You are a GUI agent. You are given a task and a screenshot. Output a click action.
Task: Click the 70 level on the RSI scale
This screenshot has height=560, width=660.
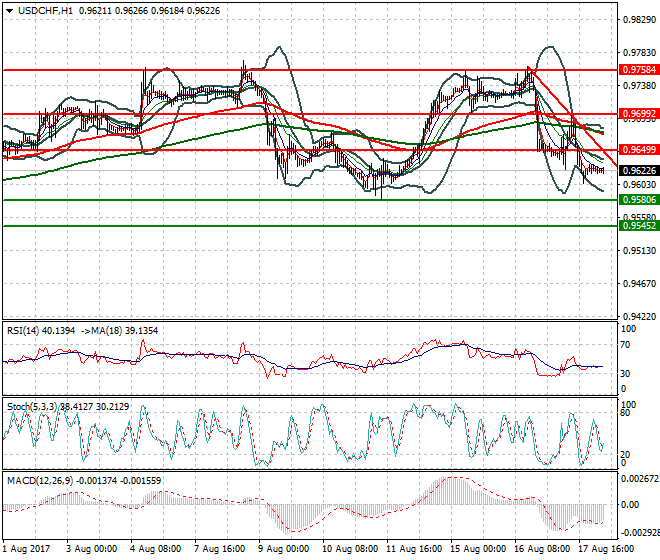click(625, 345)
